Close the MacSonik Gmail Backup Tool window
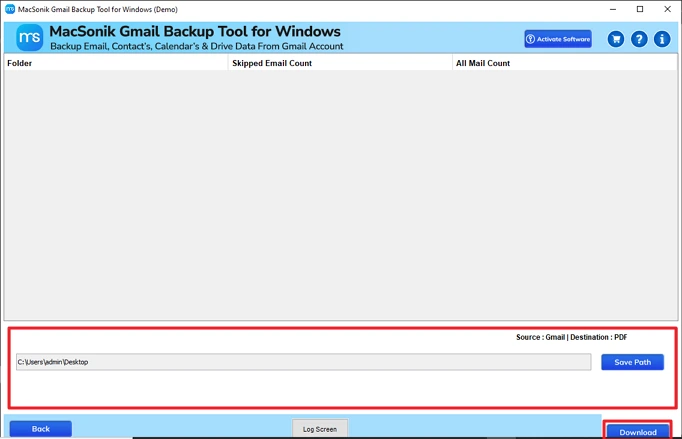 tap(666, 9)
